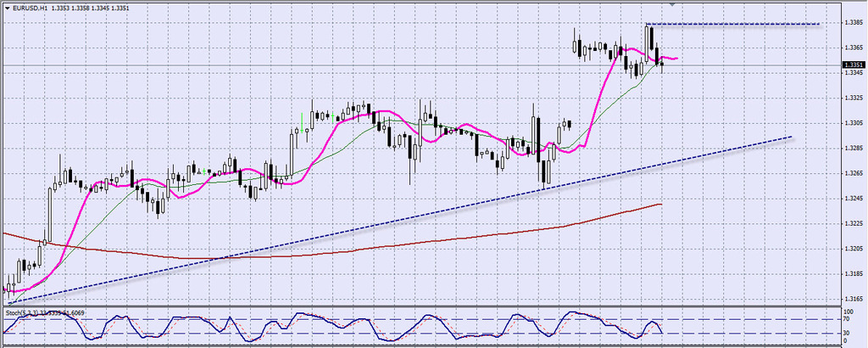868x348 pixels.
Task: Click the 1.3385 price axis label
Action: coord(852,23)
